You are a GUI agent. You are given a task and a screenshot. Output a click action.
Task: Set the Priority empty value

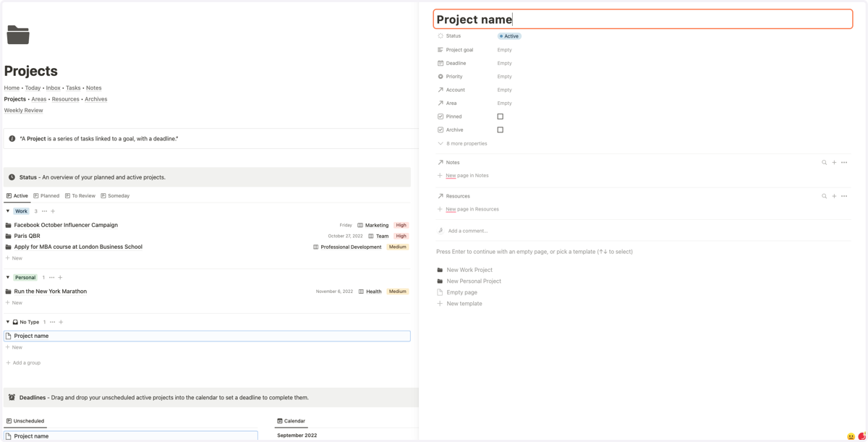pyautogui.click(x=504, y=77)
